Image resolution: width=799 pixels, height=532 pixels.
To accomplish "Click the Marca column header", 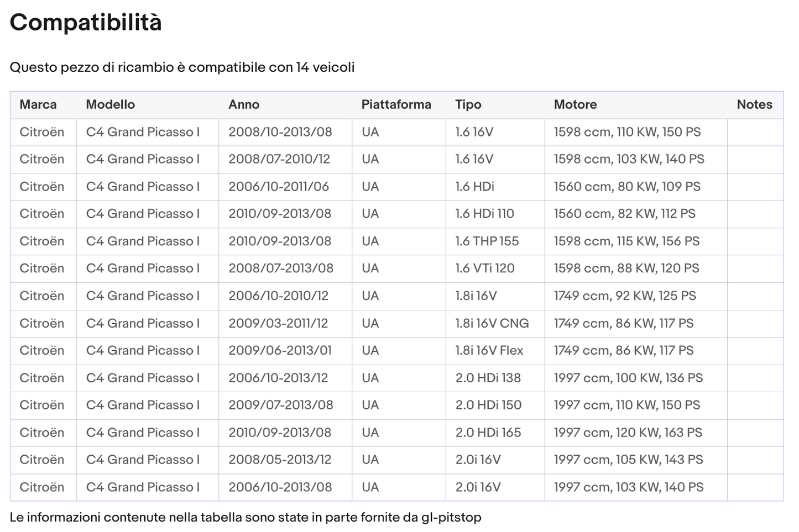I will pos(38,104).
